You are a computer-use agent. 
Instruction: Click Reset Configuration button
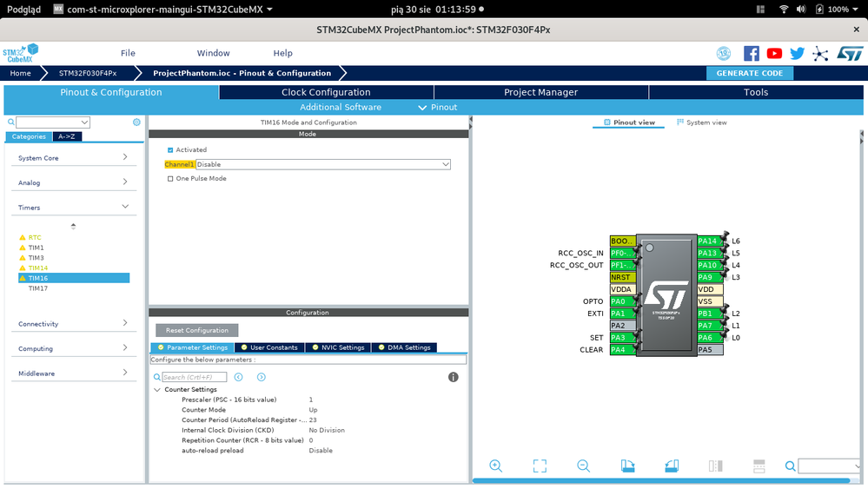click(197, 330)
